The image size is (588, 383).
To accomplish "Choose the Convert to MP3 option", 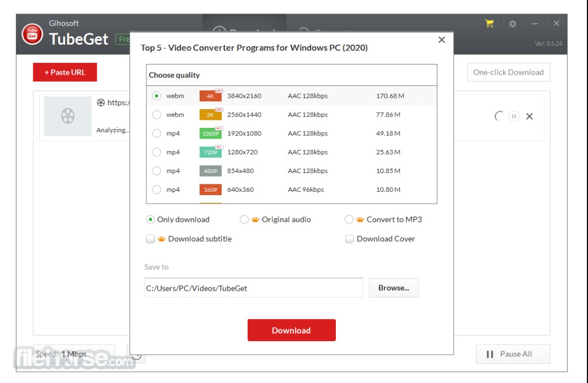I will tap(349, 220).
